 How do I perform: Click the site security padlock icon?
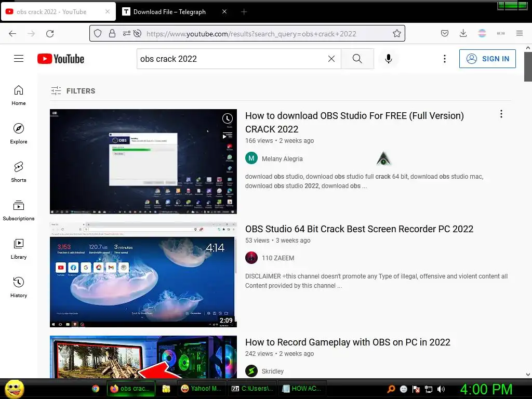coord(112,33)
